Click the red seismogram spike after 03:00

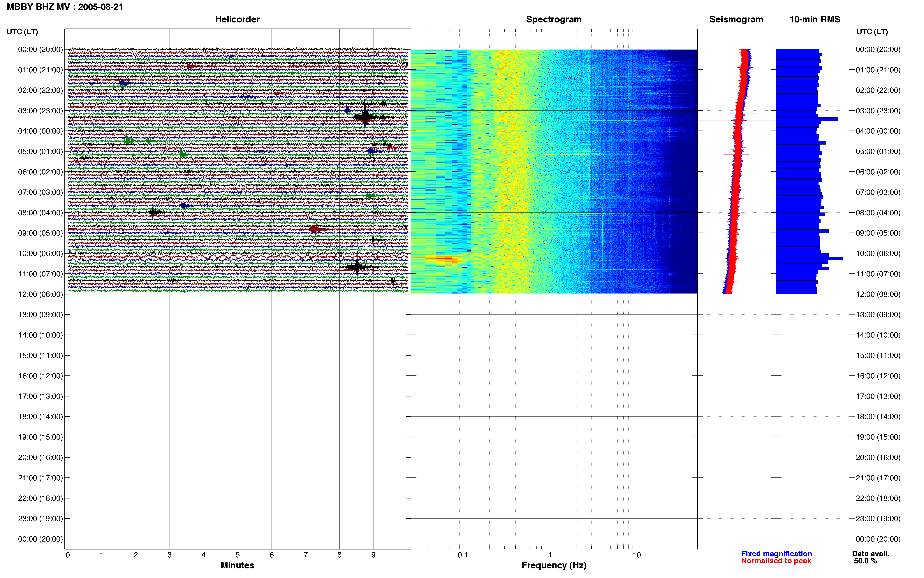(x=737, y=120)
